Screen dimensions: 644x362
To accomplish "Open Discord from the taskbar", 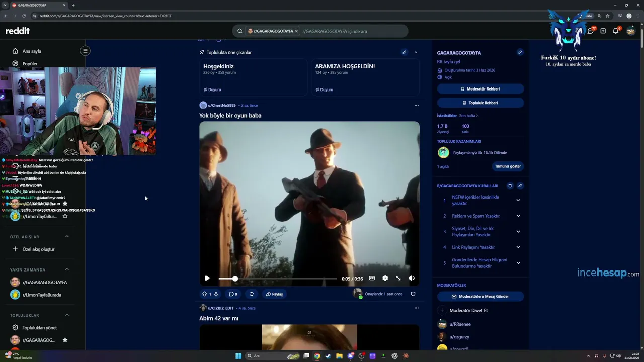I will click(350, 356).
